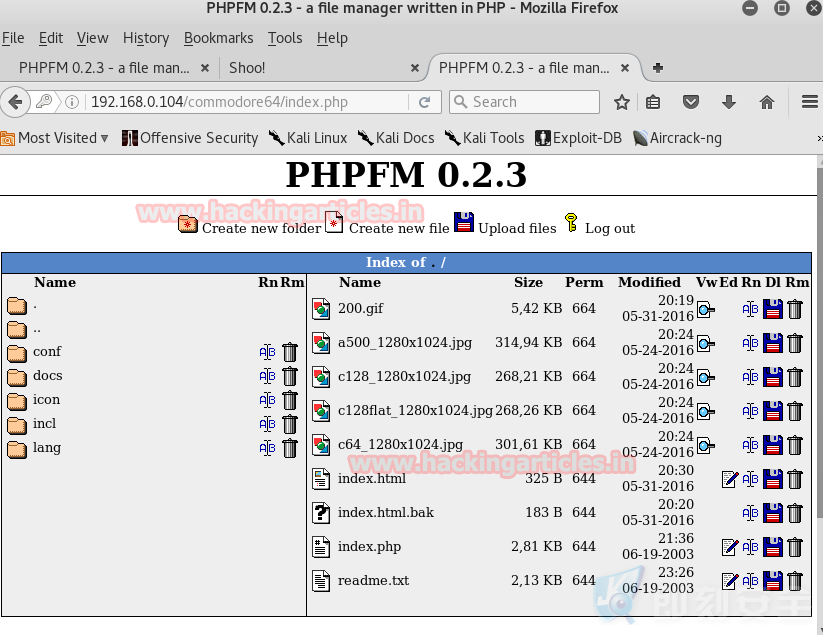This screenshot has height=635, width=823.
Task: View c128flat_1280x1024.jpg with magnifier icon
Action: point(705,411)
